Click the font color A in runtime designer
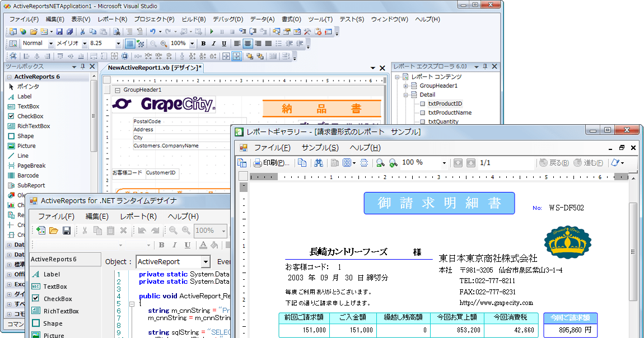Image resolution: width=644 pixels, height=338 pixels. 203,245
